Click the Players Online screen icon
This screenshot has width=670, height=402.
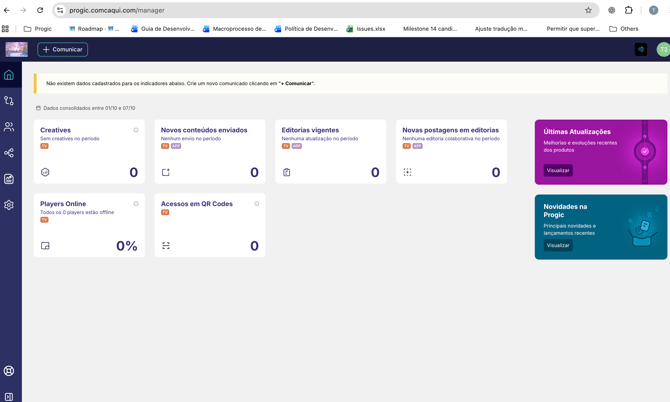tap(45, 246)
